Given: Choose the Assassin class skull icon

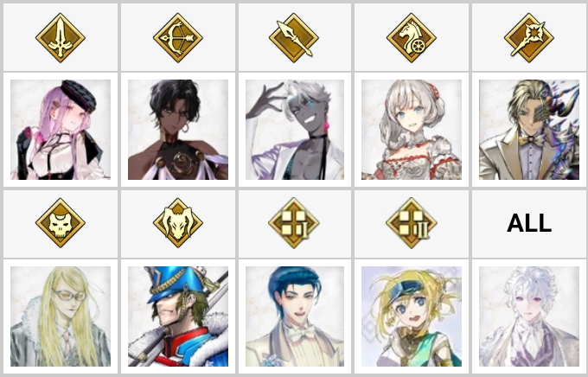Looking at the screenshot, I should click(61, 223).
